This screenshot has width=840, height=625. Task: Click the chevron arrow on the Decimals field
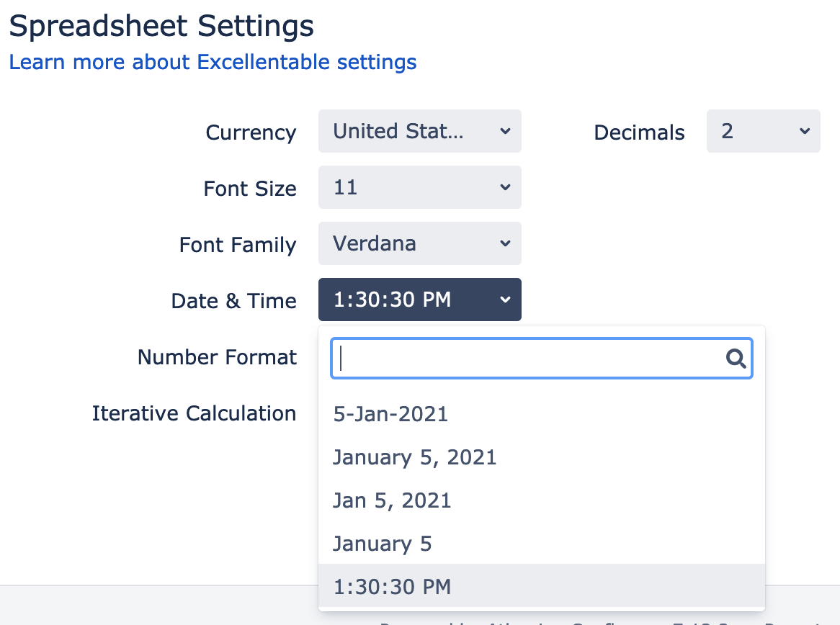point(804,131)
